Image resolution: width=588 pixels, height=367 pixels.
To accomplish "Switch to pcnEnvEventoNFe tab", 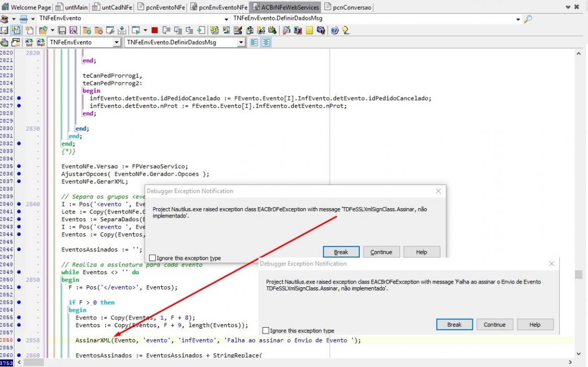I will [x=219, y=7].
